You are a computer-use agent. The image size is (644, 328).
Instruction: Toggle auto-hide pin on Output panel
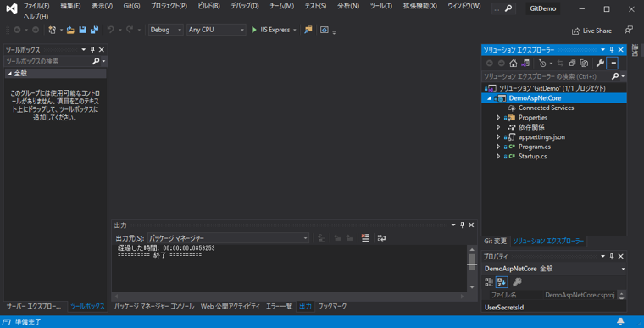pyautogui.click(x=462, y=225)
